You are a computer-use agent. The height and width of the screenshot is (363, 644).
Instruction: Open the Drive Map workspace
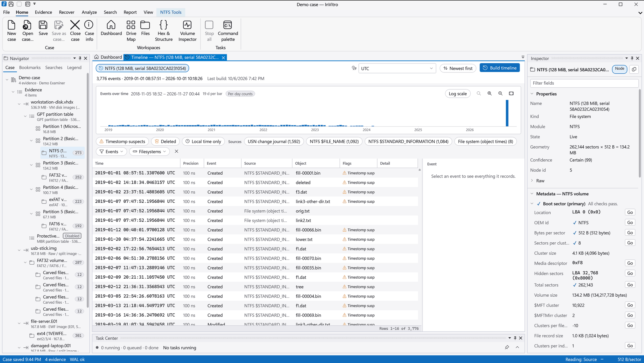131,31
